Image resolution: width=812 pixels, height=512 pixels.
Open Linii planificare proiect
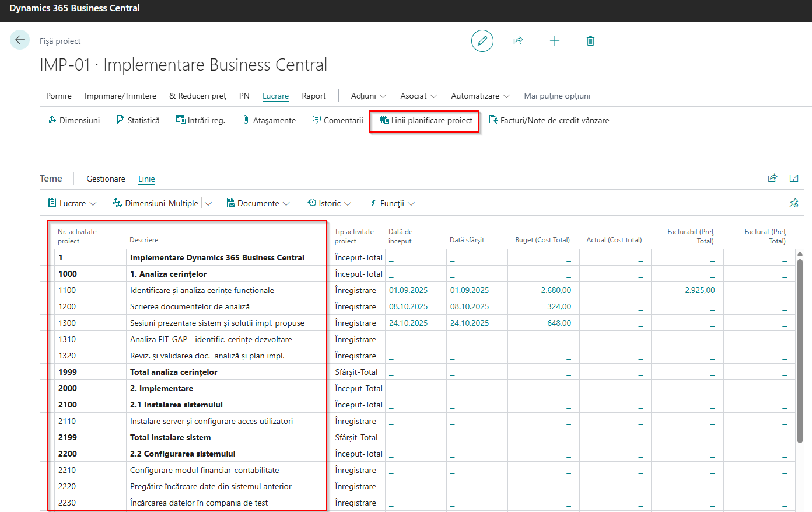pos(425,121)
